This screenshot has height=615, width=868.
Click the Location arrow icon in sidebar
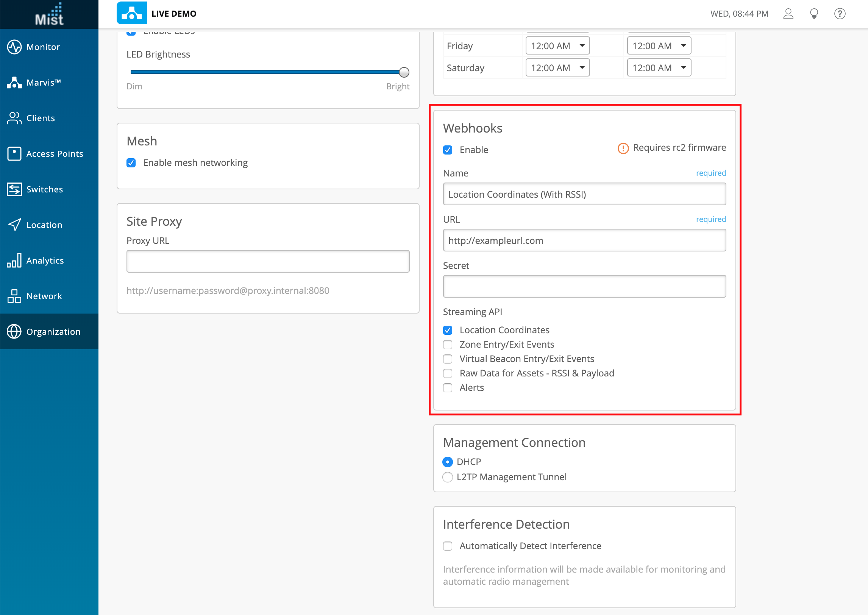pos(14,225)
